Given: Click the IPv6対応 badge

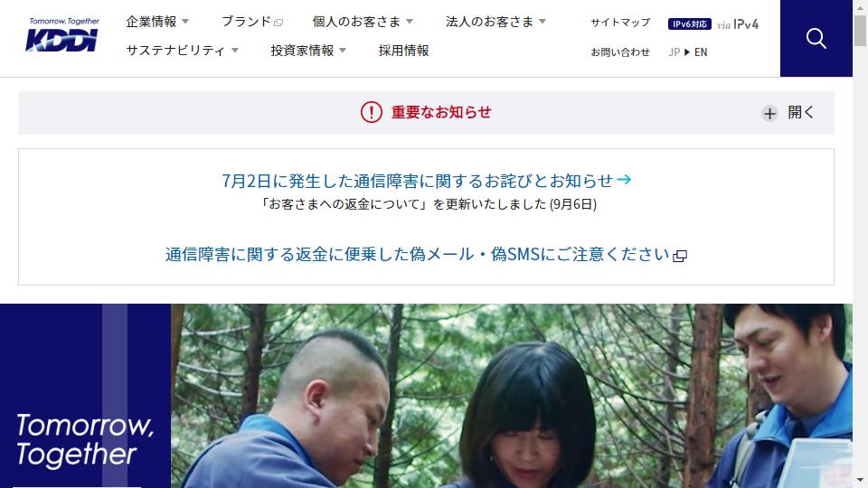Looking at the screenshot, I should point(689,24).
